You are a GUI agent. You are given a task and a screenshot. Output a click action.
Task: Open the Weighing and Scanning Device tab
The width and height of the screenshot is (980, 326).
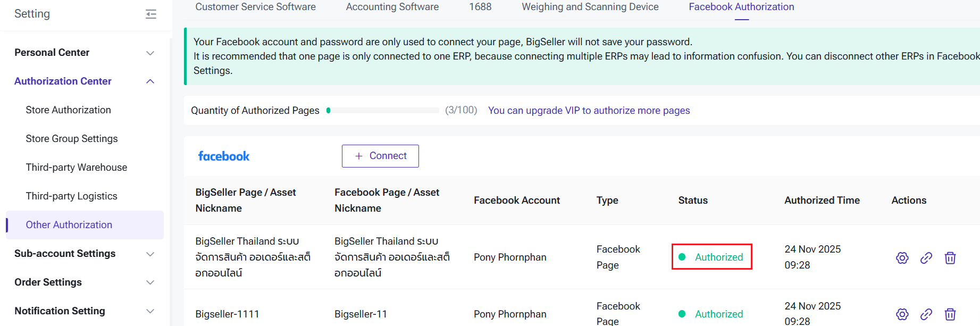pos(590,7)
